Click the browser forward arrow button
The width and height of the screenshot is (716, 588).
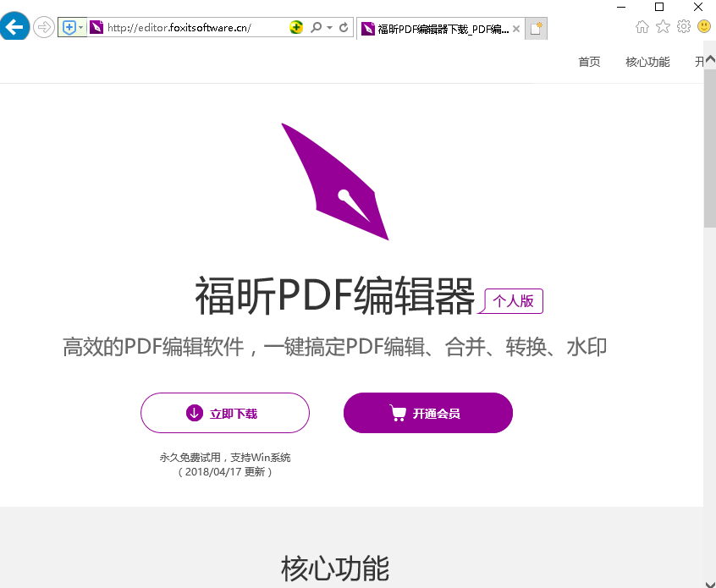coord(44,27)
